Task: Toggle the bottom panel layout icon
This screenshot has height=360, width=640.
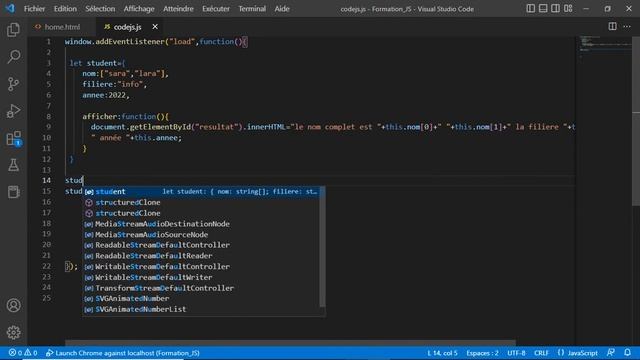Action: coord(543,9)
